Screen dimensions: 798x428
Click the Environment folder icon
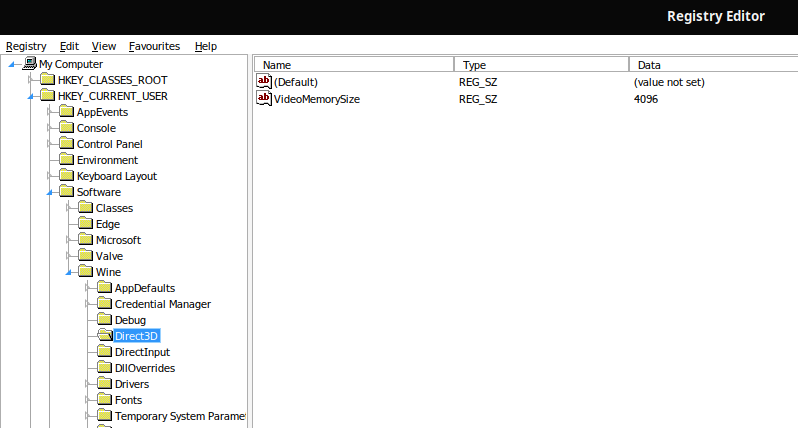tap(66, 159)
